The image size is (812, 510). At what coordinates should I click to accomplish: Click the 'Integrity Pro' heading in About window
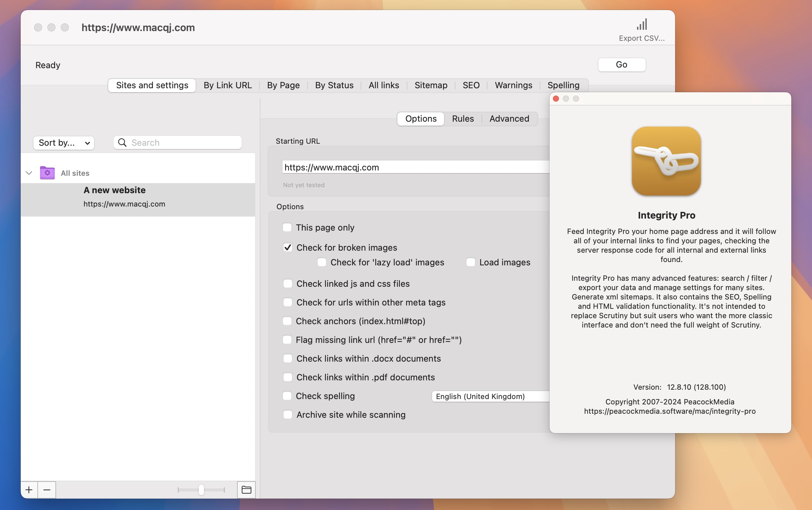point(666,215)
